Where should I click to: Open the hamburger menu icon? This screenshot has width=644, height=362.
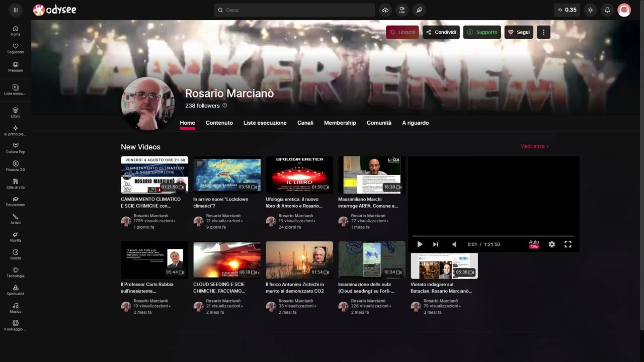(16, 10)
